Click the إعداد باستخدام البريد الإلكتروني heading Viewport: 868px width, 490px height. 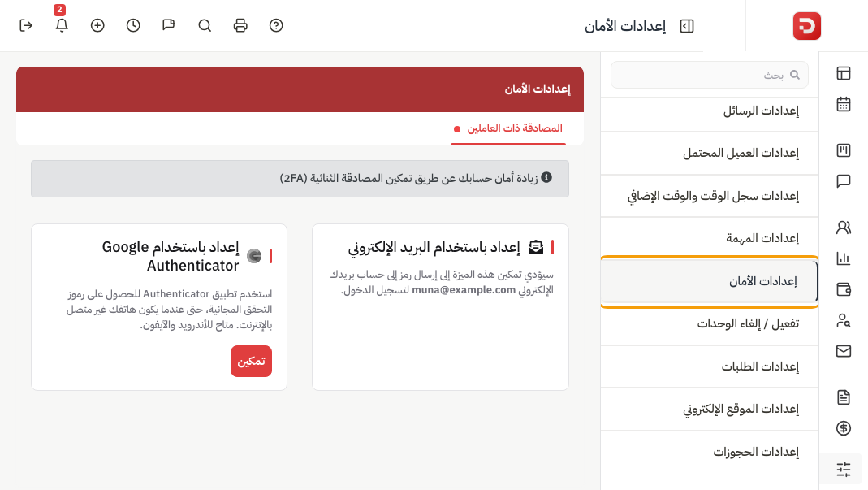click(x=434, y=247)
